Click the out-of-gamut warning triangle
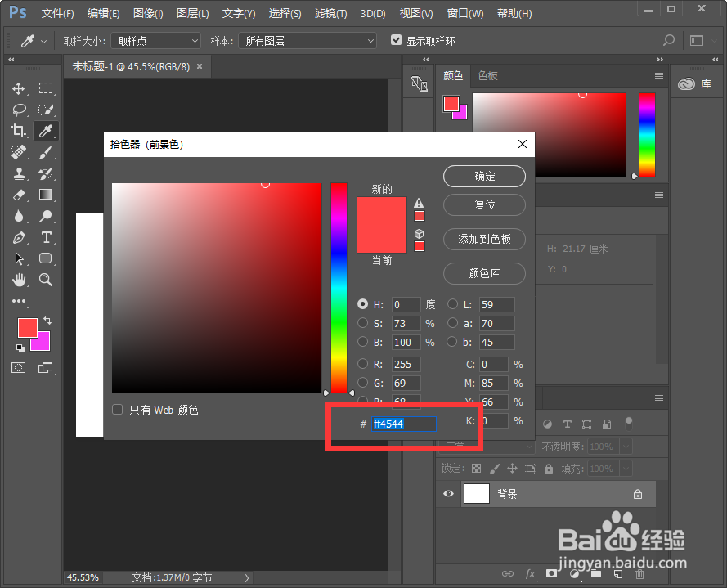 419,203
